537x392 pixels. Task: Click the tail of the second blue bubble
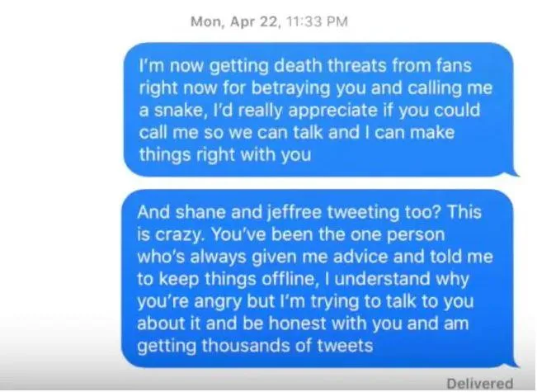[x=516, y=364]
